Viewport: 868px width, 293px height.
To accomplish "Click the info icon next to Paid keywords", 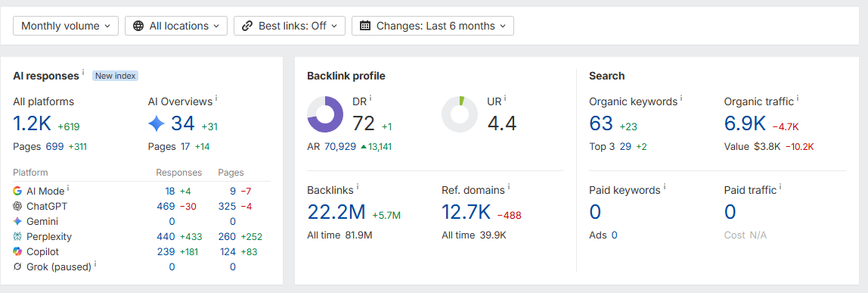I will 665,187.
